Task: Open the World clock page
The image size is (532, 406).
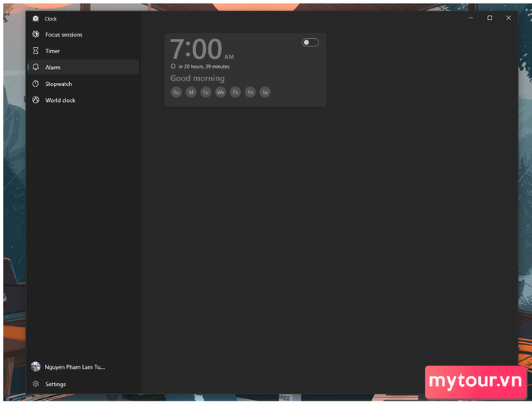Action: click(83, 100)
